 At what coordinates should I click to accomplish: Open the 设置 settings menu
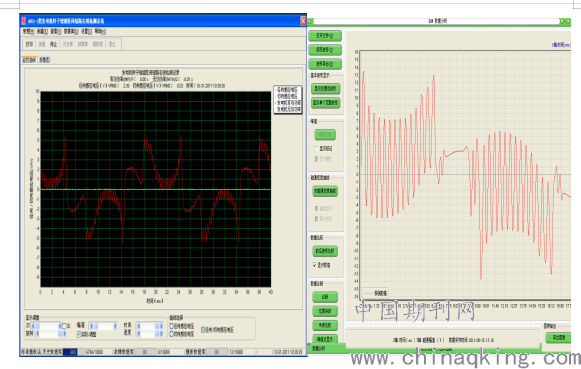pyautogui.click(x=86, y=31)
